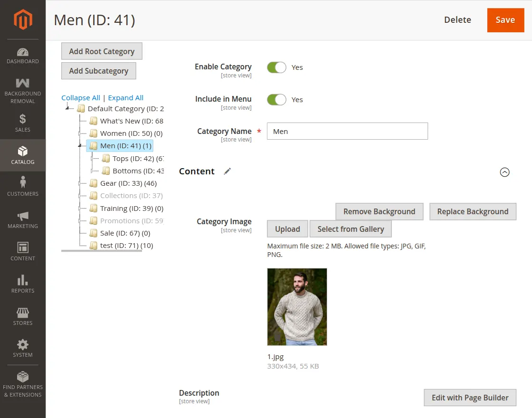Screen dimensions: 532x418
Task: Disable the Enable Category toggle
Action: point(276,67)
